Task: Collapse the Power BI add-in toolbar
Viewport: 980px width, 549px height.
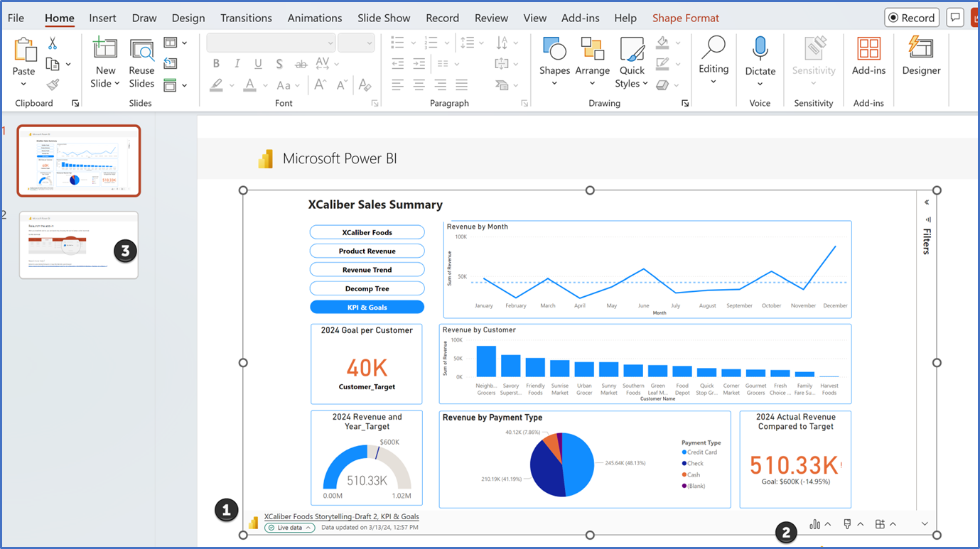Action: [925, 524]
